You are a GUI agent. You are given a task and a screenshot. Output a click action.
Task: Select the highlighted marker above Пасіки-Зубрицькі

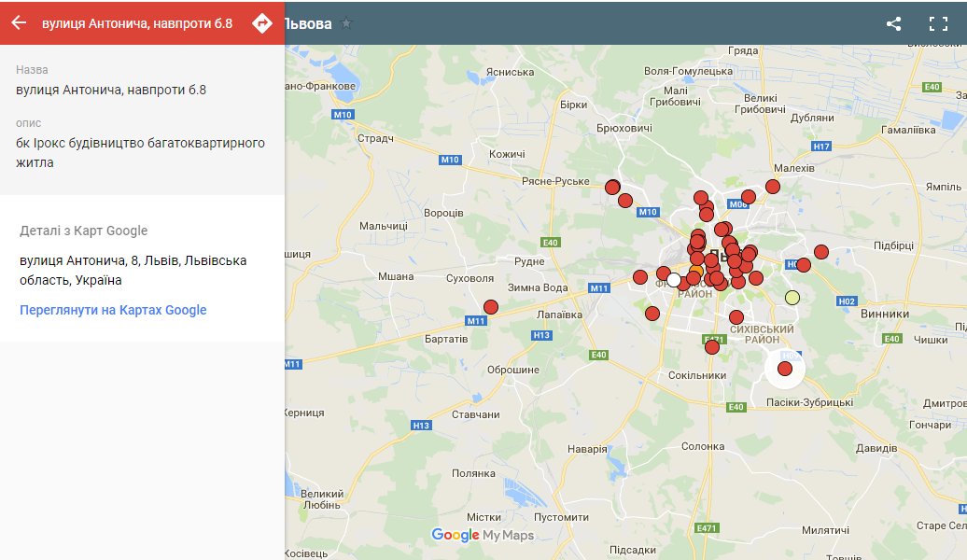[784, 369]
